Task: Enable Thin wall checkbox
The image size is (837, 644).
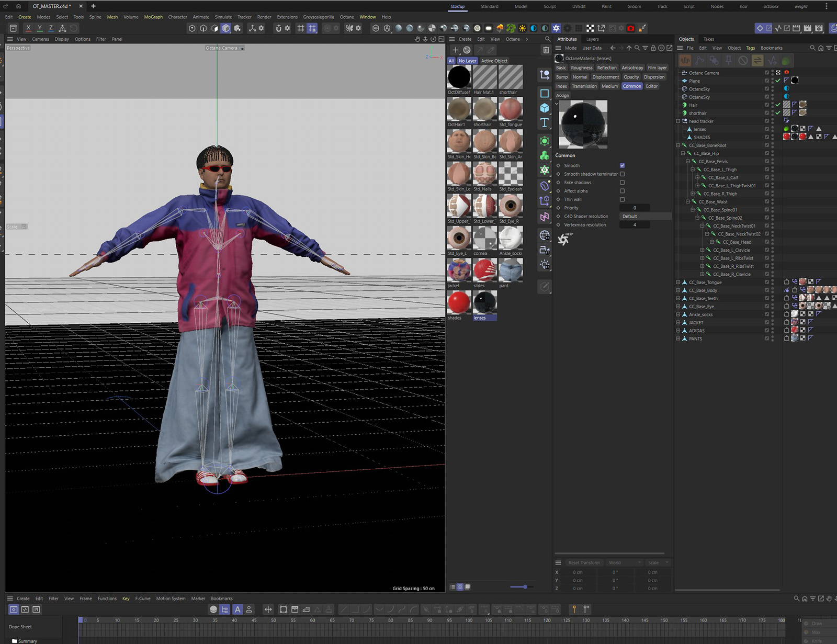Action: point(622,199)
